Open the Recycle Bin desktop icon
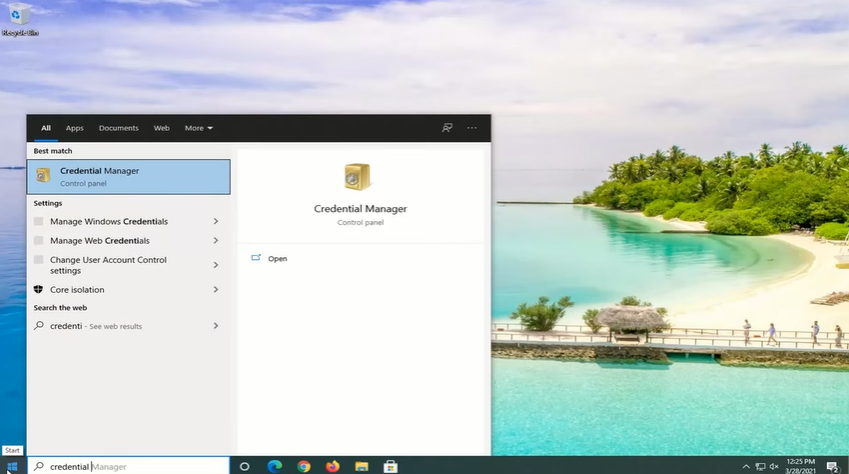This screenshot has width=849, height=474. point(18,20)
